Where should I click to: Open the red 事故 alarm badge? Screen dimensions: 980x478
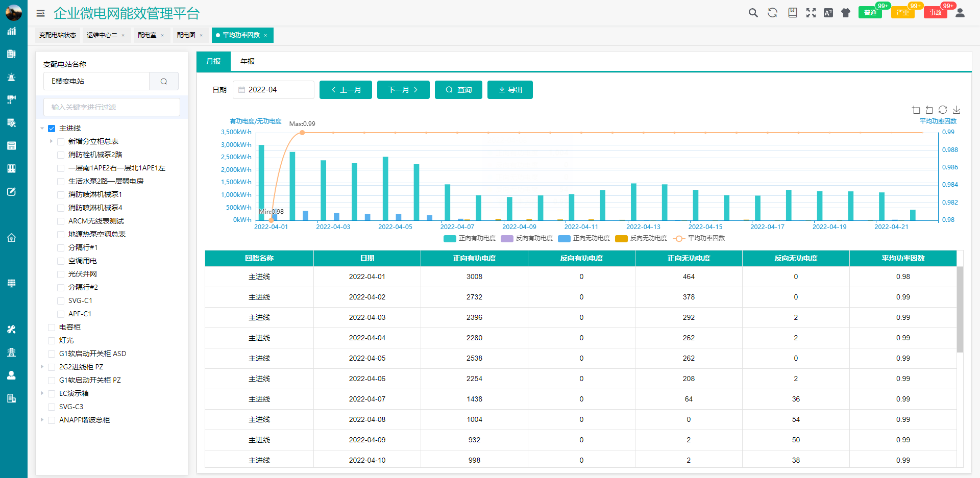click(936, 13)
